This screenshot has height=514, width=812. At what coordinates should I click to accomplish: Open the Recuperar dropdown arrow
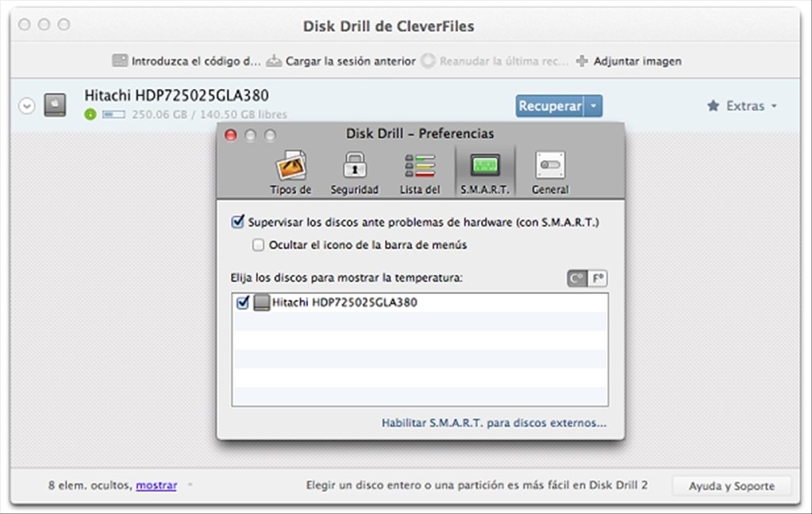pyautogui.click(x=594, y=106)
